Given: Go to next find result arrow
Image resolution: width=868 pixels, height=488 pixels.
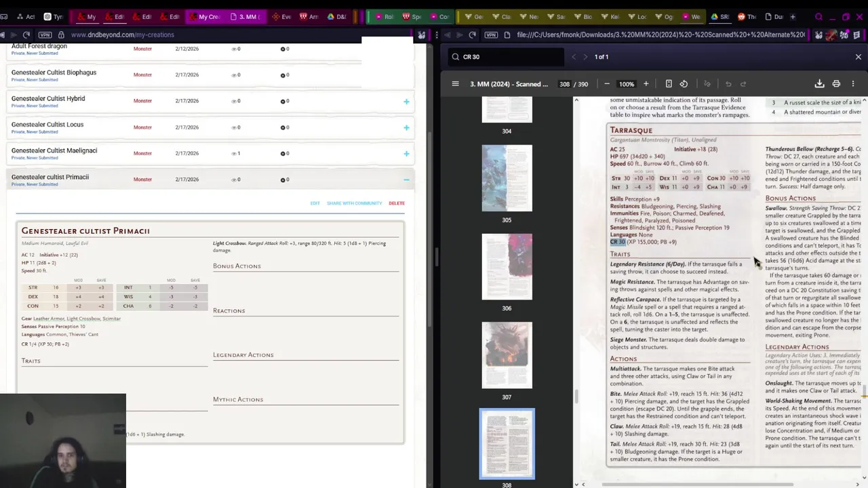Looking at the screenshot, I should tap(586, 57).
